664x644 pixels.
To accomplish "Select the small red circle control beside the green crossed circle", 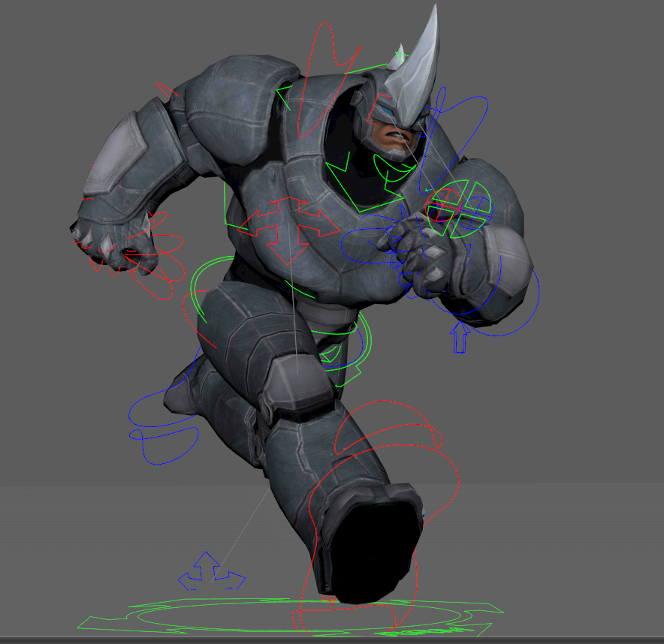I will 442,205.
